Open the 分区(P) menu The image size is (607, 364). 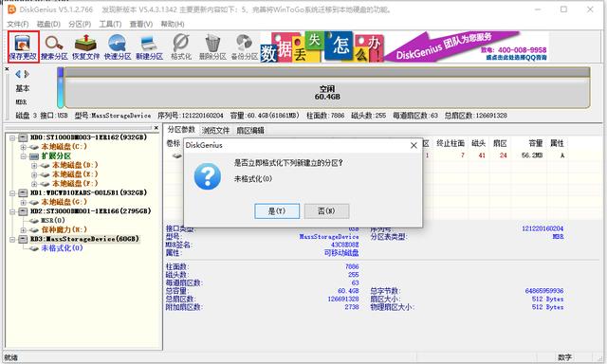(x=80, y=24)
